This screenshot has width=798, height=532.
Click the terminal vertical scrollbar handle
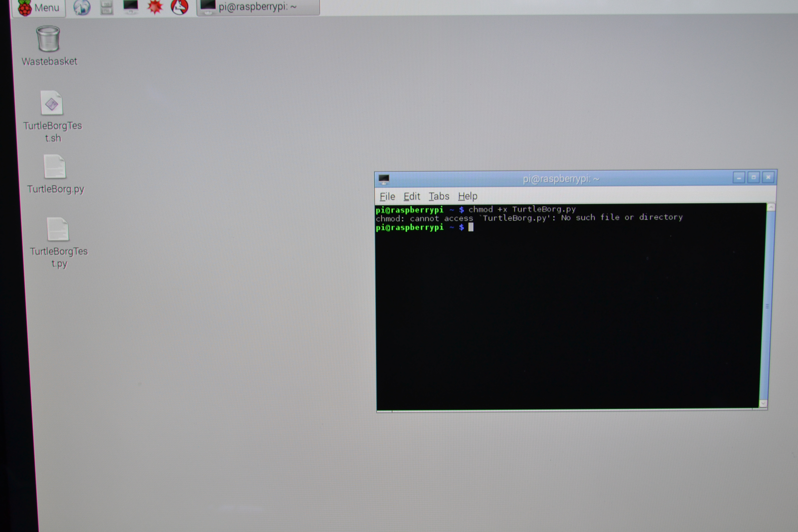point(767,306)
